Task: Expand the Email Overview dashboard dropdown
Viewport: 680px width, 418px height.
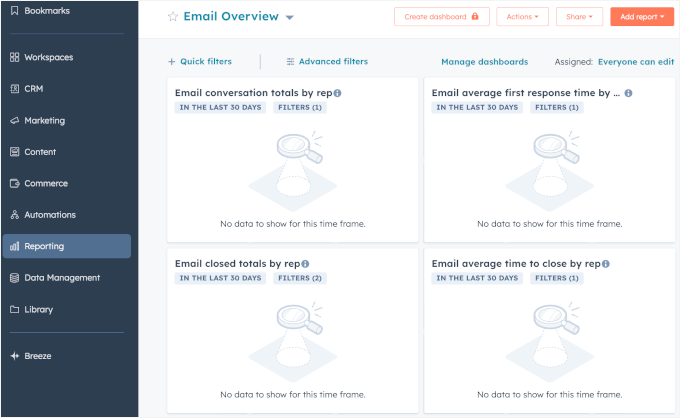Action: coord(290,18)
